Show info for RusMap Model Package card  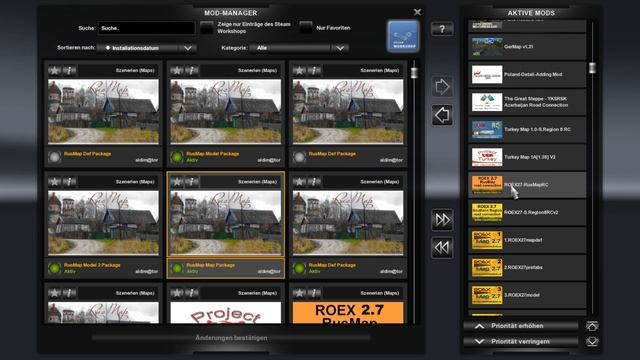(191, 70)
